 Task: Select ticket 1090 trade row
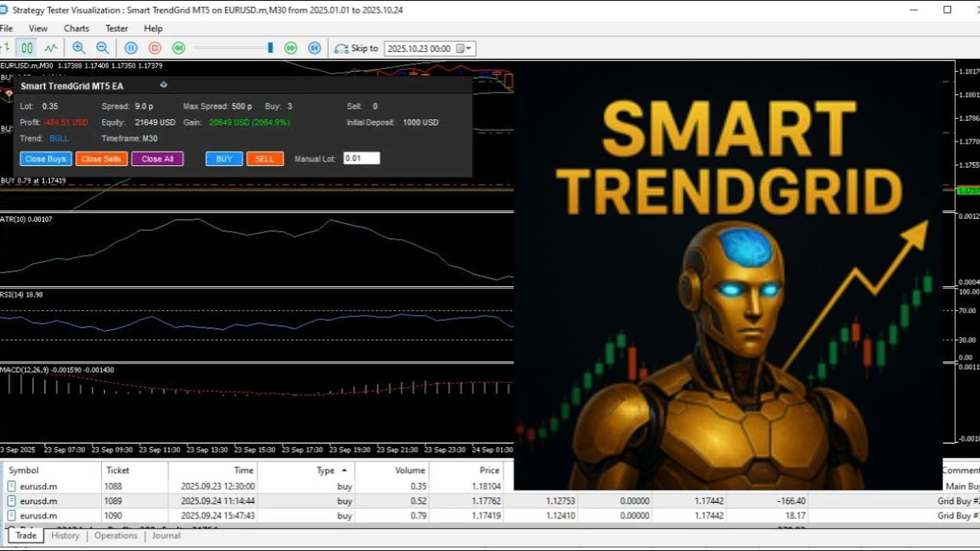point(490,516)
